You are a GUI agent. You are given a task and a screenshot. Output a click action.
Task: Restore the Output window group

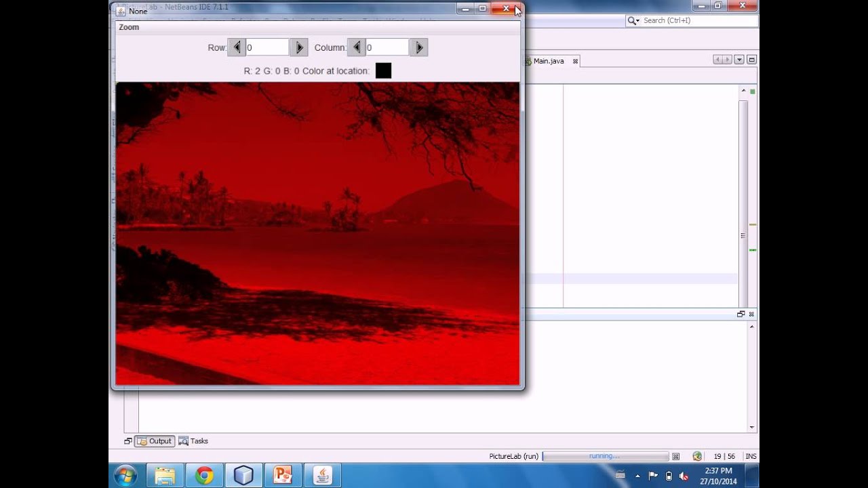741,314
